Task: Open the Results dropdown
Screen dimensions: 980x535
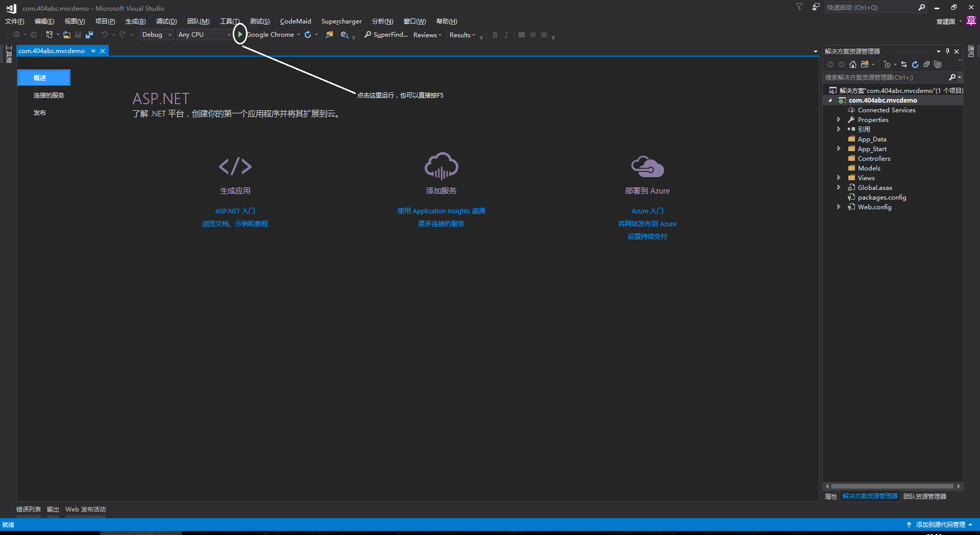Action: point(462,35)
